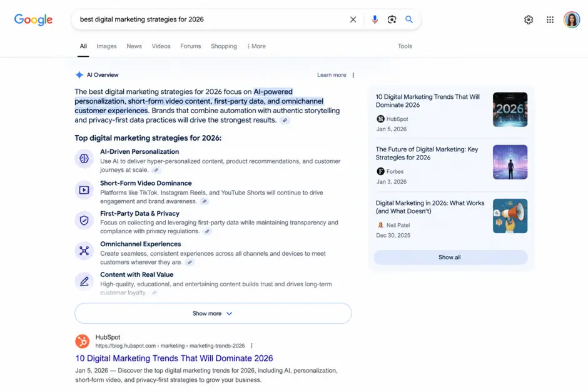The height and width of the screenshot is (392, 588).
Task: Open the settings gear icon
Action: tap(529, 19)
